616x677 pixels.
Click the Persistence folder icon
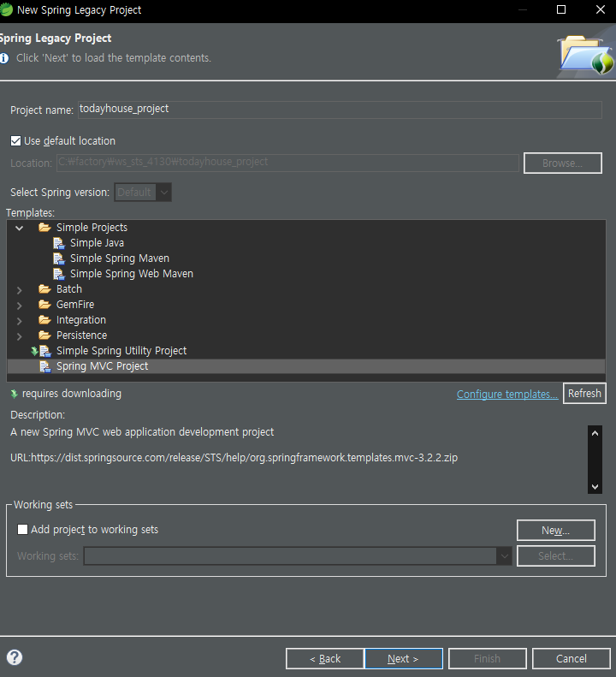point(44,335)
